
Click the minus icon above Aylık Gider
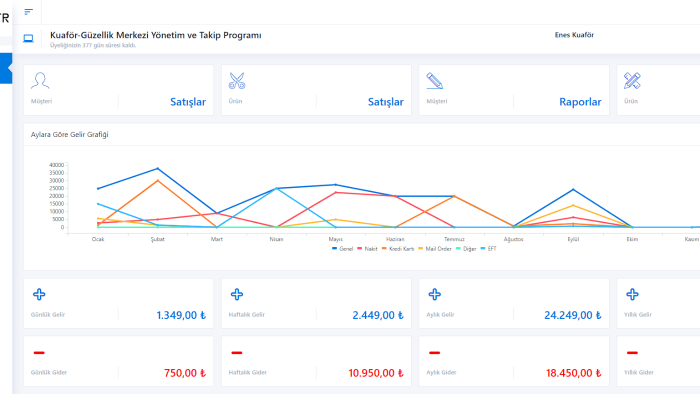coord(435,353)
